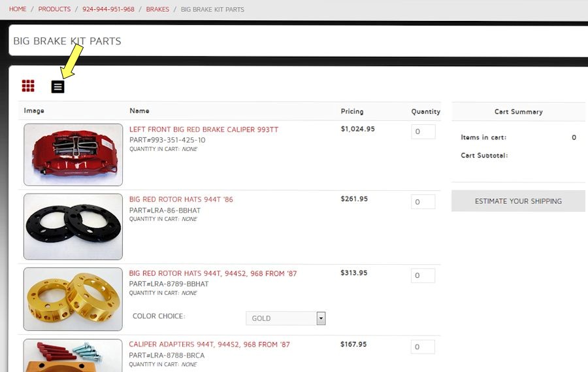Click the gold rotor hats thumbnail
588x372 pixels.
click(73, 299)
